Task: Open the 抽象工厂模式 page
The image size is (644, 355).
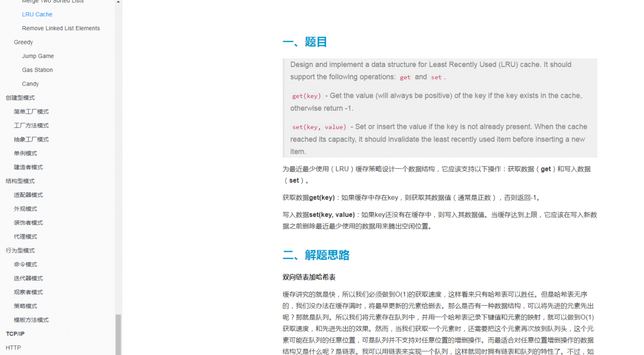Action: 31,139
